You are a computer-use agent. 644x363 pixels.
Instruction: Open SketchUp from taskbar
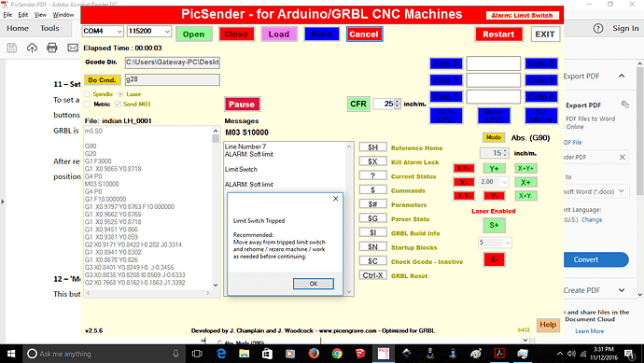coord(360,354)
